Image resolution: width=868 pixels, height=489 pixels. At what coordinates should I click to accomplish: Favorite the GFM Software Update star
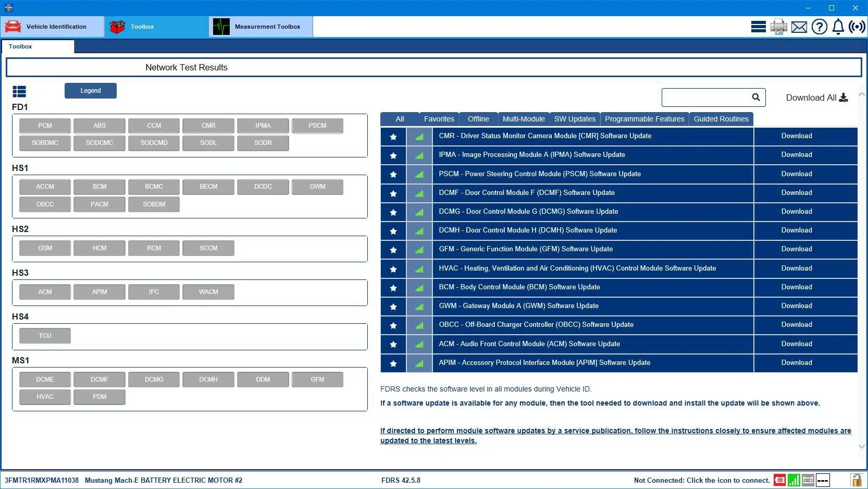click(393, 250)
